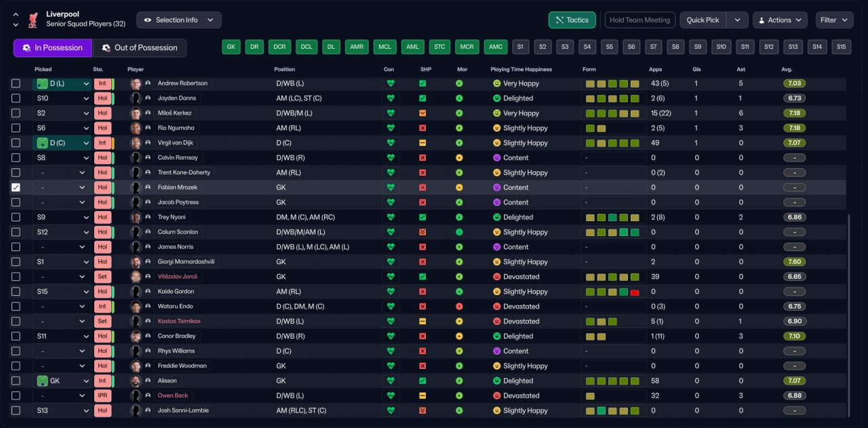Open the picked dropdown showing D (L) for Robertson

click(62, 83)
